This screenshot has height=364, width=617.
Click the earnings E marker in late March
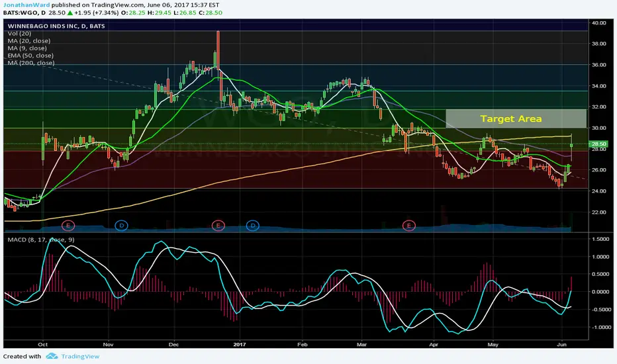[x=409, y=226]
